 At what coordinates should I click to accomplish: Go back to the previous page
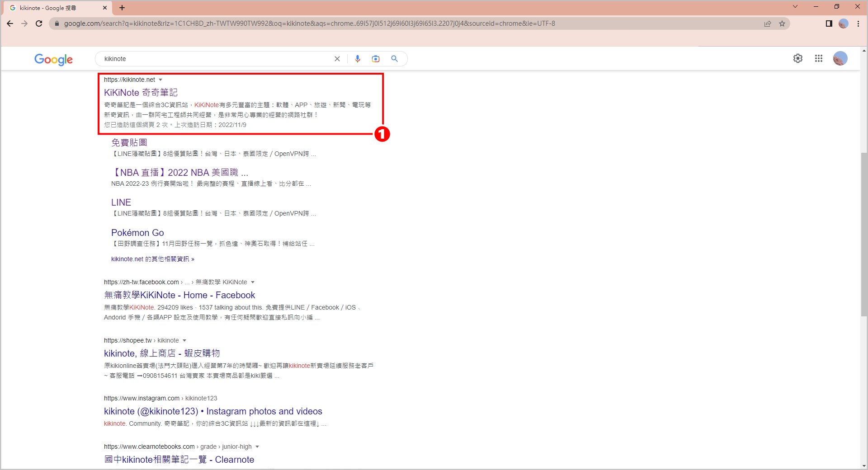[x=10, y=23]
